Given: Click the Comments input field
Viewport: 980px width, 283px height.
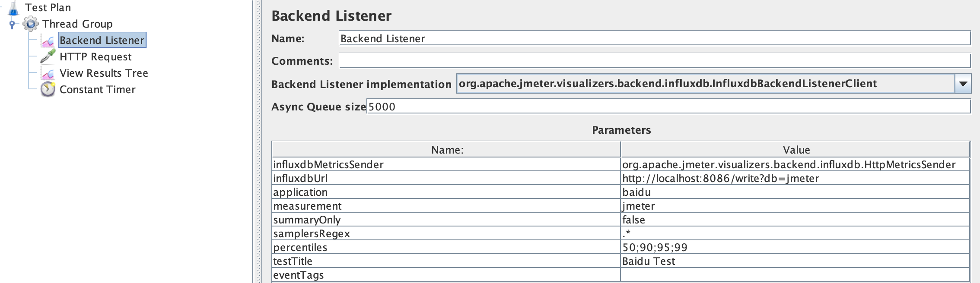Looking at the screenshot, I should (x=654, y=61).
